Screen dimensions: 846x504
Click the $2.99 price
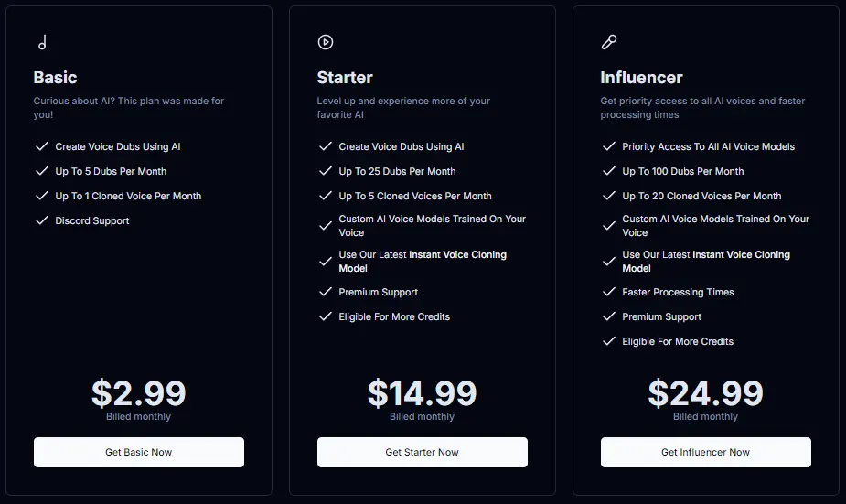(139, 392)
